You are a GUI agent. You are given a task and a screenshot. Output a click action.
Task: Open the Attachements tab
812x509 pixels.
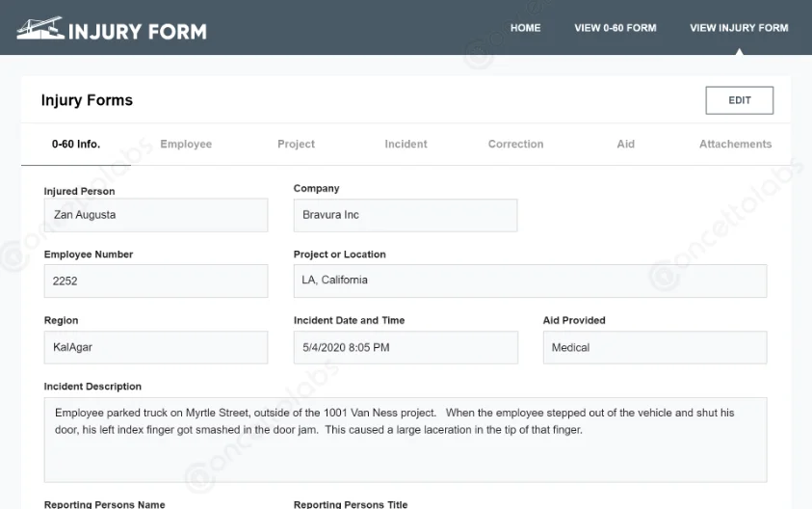[735, 145]
